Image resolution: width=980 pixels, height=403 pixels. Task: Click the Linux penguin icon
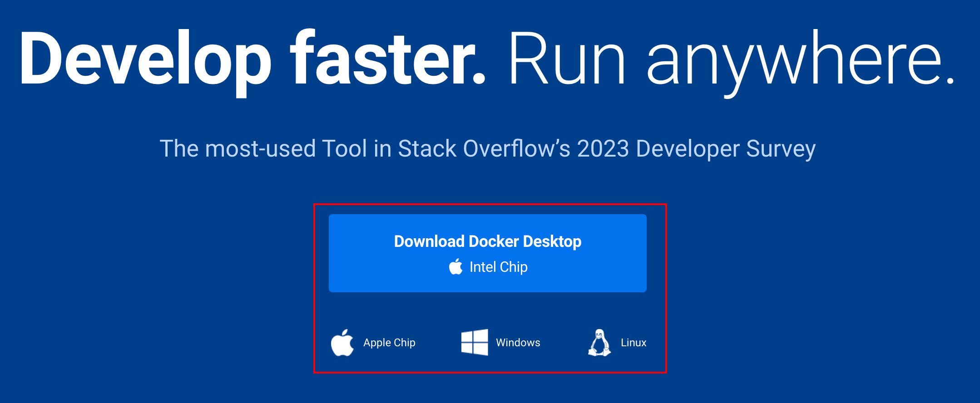[x=599, y=343]
